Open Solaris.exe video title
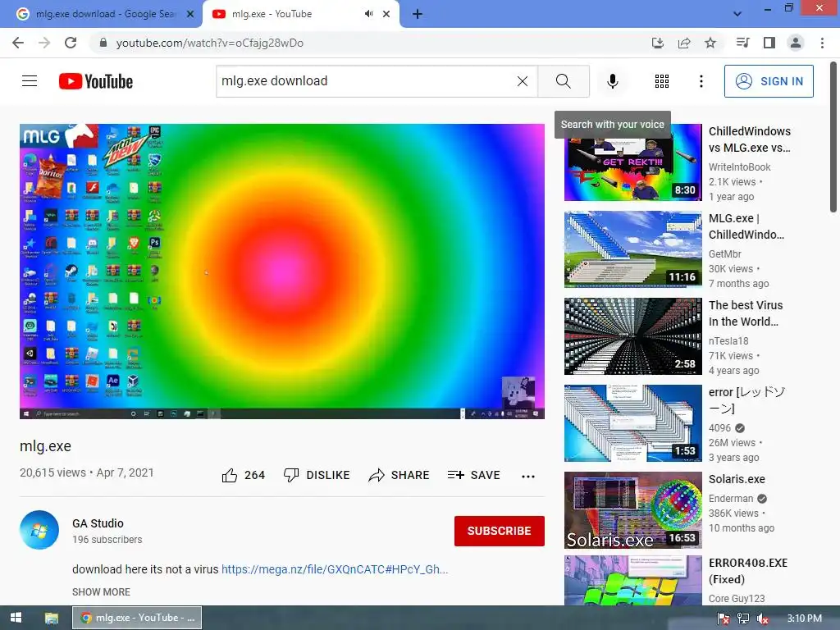Screen dimensions: 840x630 point(737,479)
